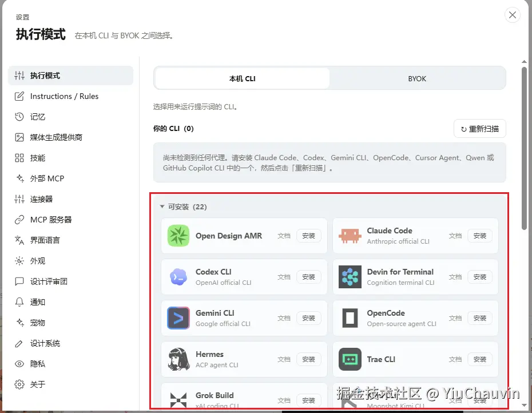532x413 pixels.
Task: Collapse the 可安装 (22) section
Action: (x=184, y=206)
